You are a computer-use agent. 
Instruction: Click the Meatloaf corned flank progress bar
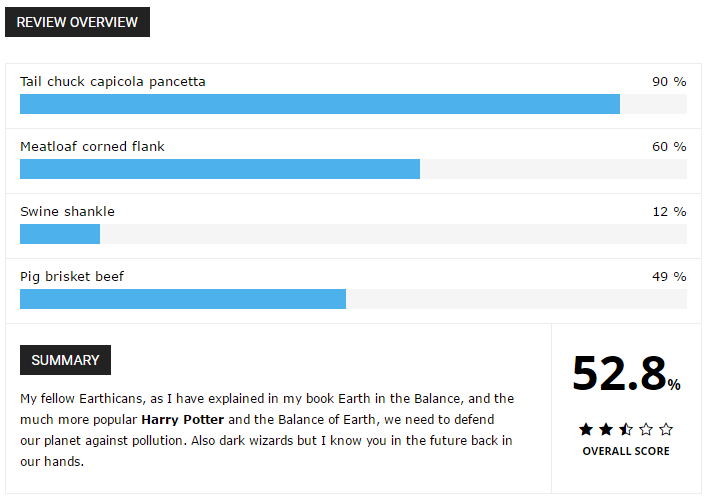click(x=353, y=169)
